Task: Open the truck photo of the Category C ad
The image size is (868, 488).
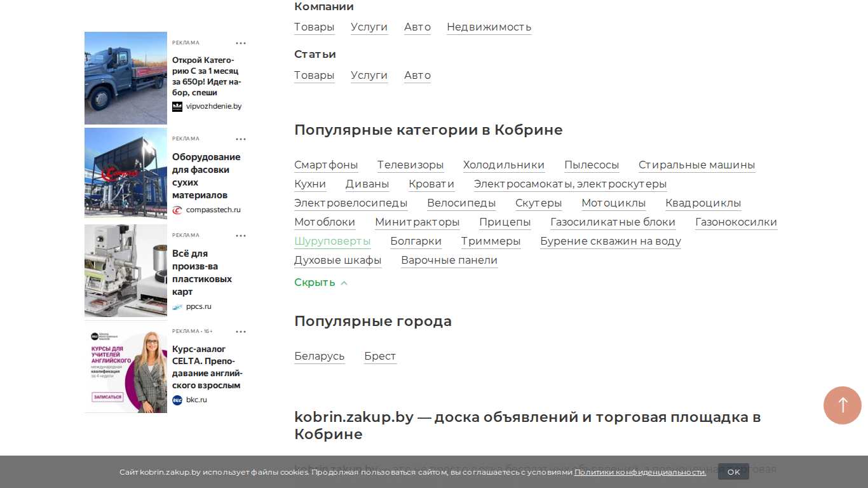Action: pos(126,78)
